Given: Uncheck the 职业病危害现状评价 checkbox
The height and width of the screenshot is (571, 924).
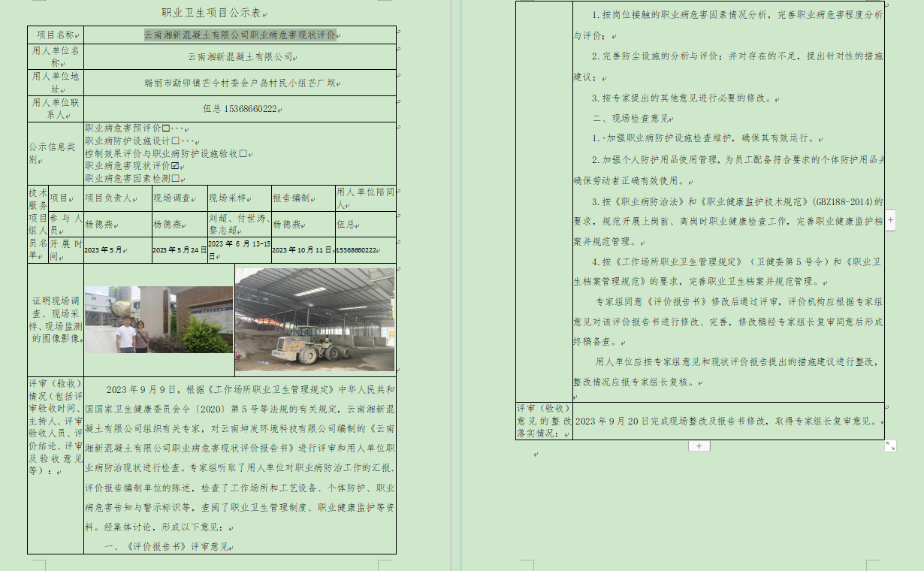Looking at the screenshot, I should click(175, 165).
